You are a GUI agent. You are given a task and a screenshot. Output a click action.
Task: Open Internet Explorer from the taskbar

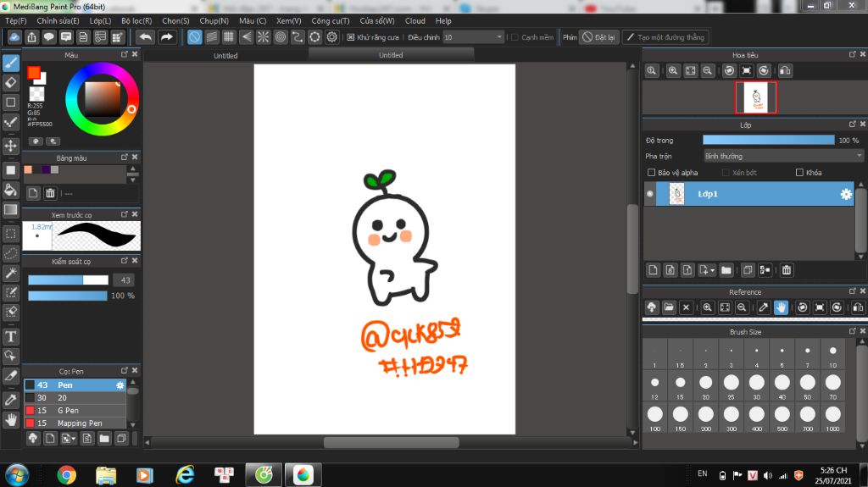pos(185,475)
